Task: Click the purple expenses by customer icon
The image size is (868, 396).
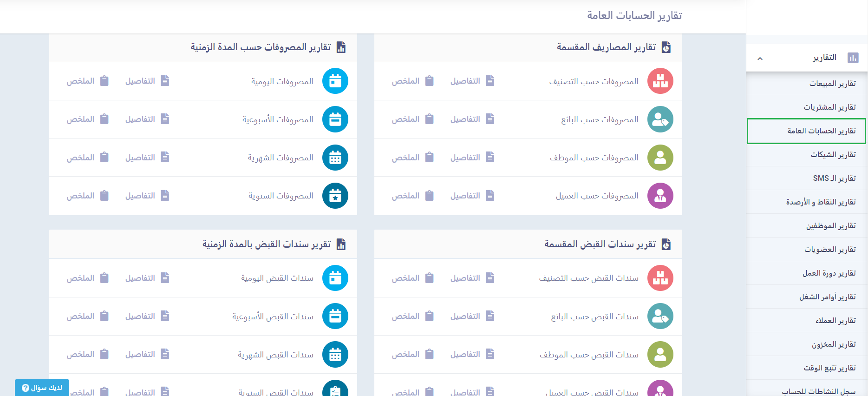Action: coord(660,196)
